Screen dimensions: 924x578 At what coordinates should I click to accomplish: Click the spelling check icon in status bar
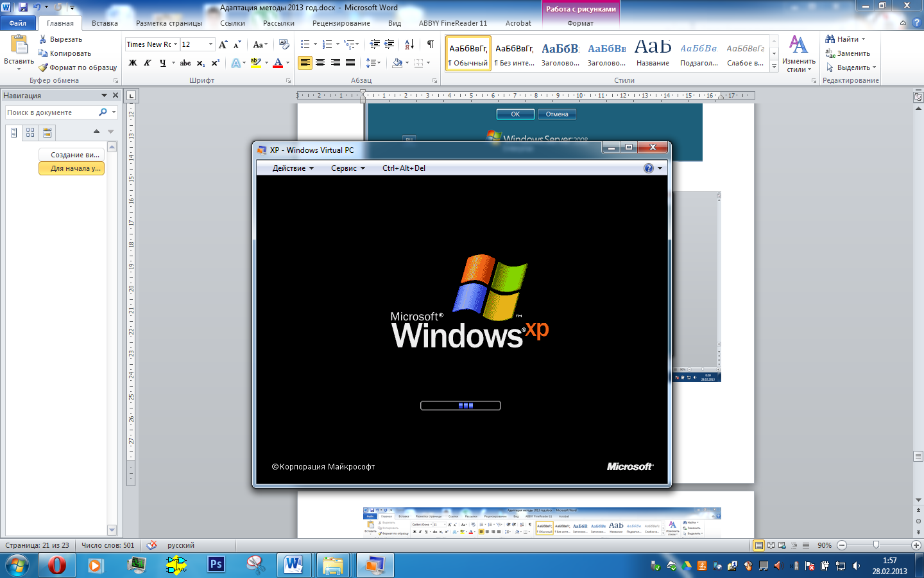[x=151, y=545]
